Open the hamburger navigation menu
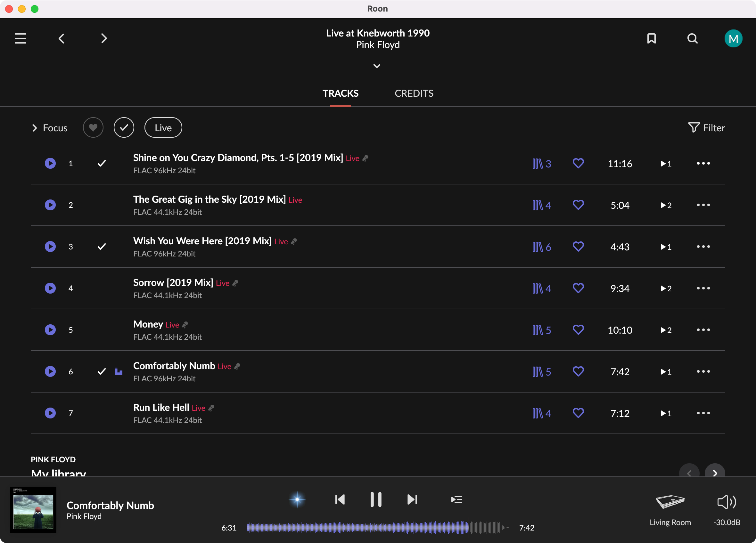The height and width of the screenshot is (543, 756). pyautogui.click(x=20, y=38)
